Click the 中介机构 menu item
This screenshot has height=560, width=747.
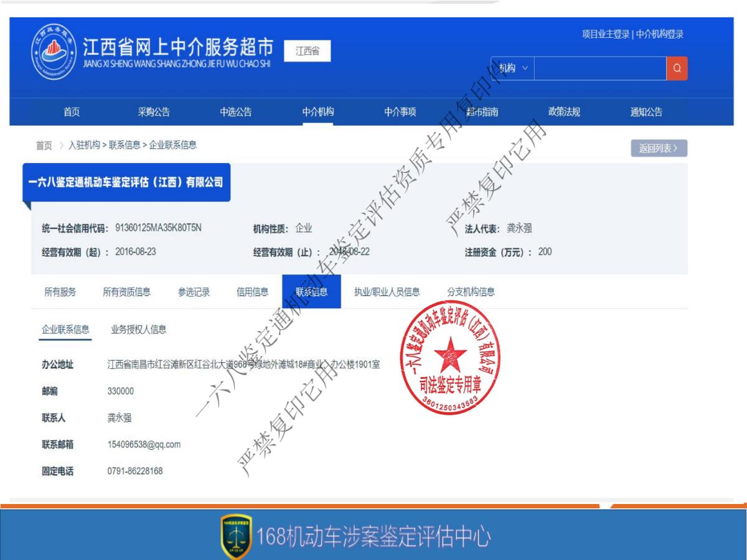point(317,112)
